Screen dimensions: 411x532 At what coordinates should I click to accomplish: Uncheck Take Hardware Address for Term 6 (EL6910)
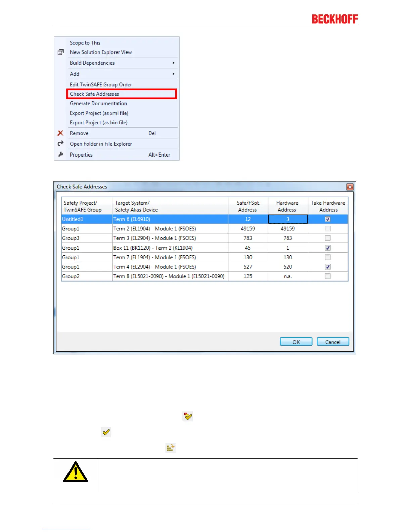[x=328, y=219]
